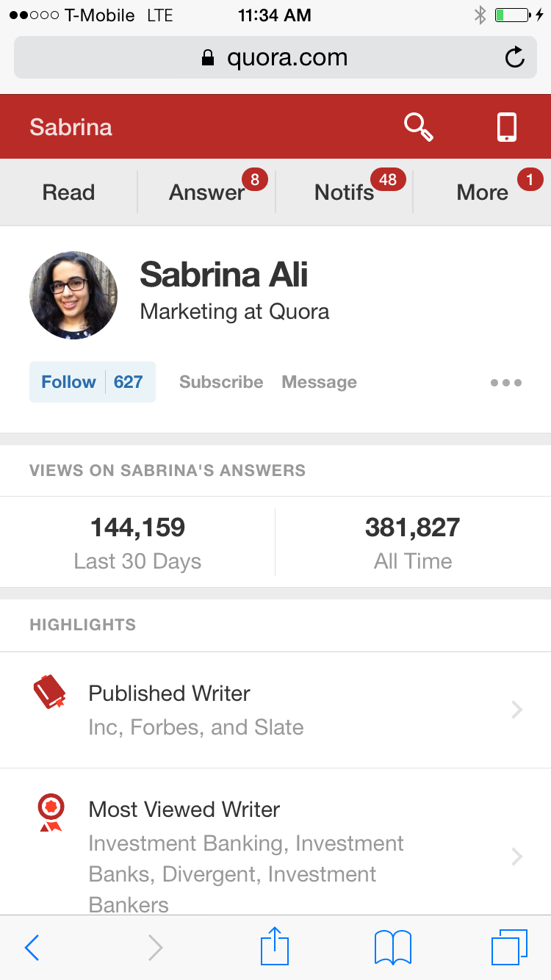The height and width of the screenshot is (980, 551).
Task: Tap the Published Writer book icon
Action: click(50, 692)
